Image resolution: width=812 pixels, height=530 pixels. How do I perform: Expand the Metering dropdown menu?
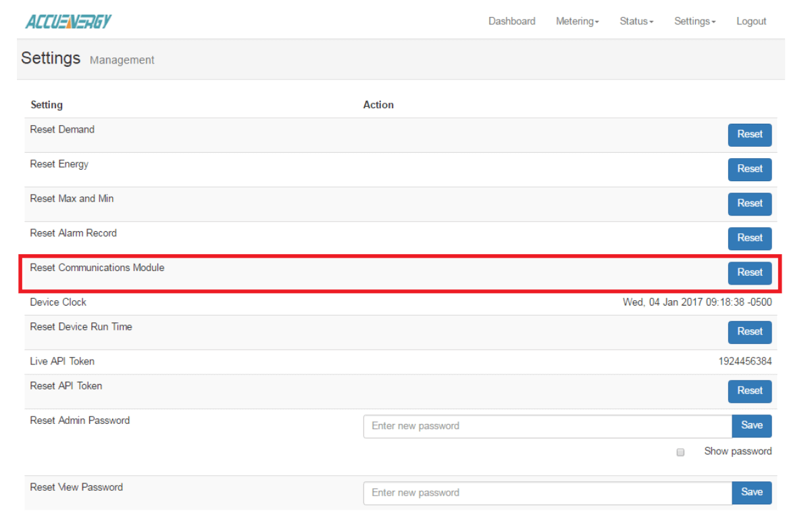(x=577, y=22)
